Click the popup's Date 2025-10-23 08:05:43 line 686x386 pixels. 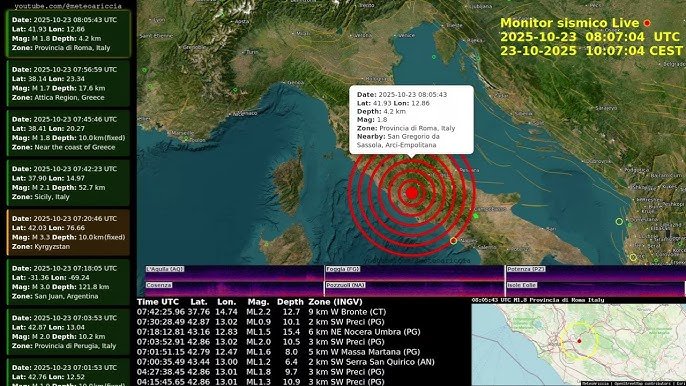coord(402,95)
